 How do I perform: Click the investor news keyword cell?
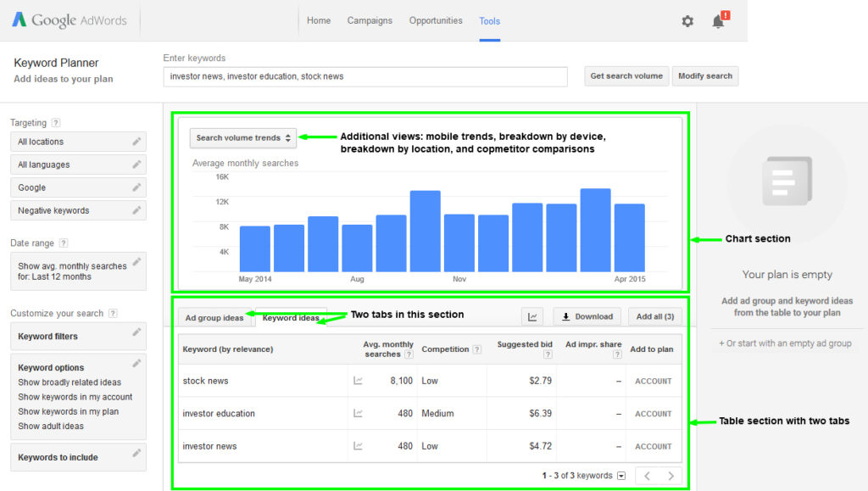point(209,446)
